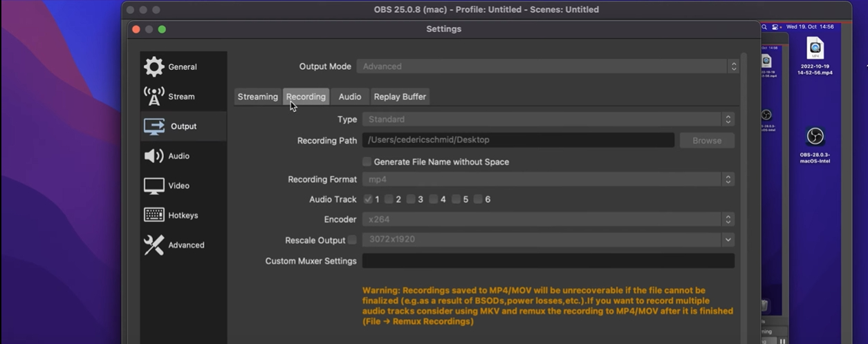Open the recording Type dropdown
The image size is (868, 344).
tap(548, 120)
